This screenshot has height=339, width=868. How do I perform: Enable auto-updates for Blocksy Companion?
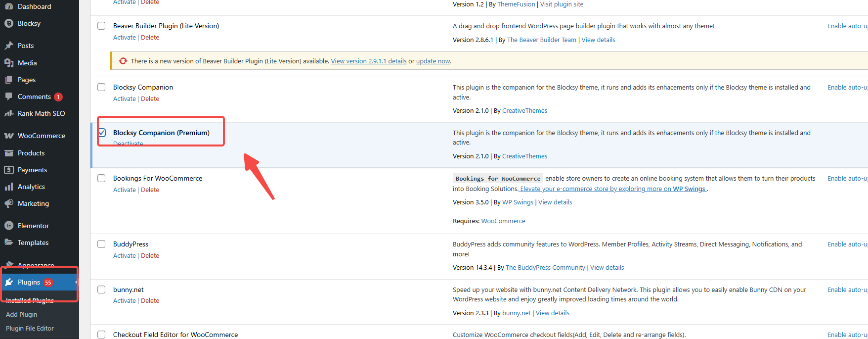(847, 88)
